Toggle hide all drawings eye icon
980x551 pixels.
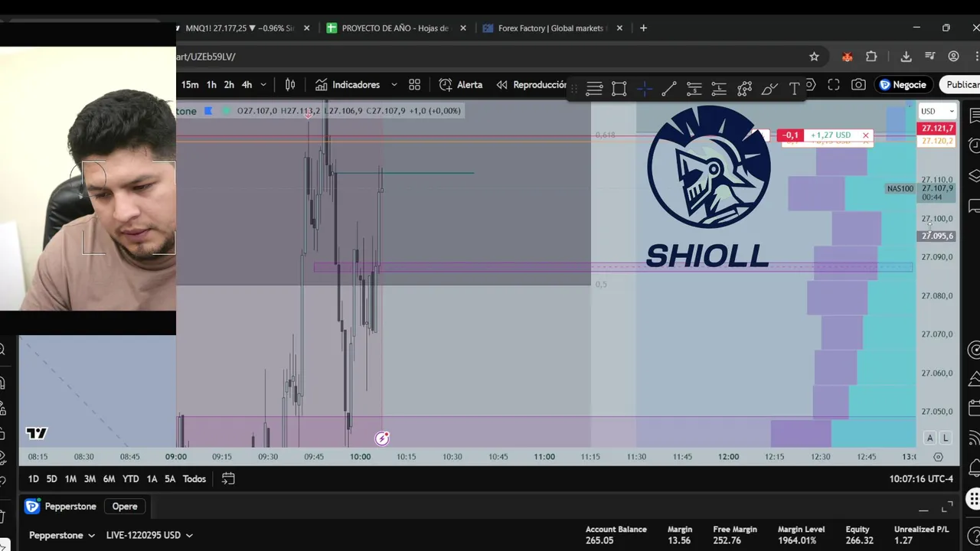pyautogui.click(x=3, y=458)
